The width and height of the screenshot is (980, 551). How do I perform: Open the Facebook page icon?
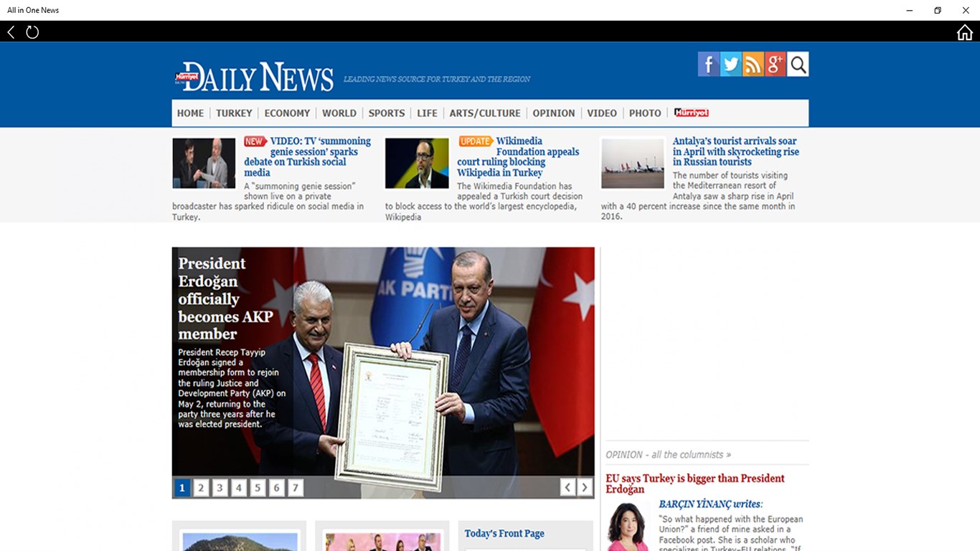(708, 64)
